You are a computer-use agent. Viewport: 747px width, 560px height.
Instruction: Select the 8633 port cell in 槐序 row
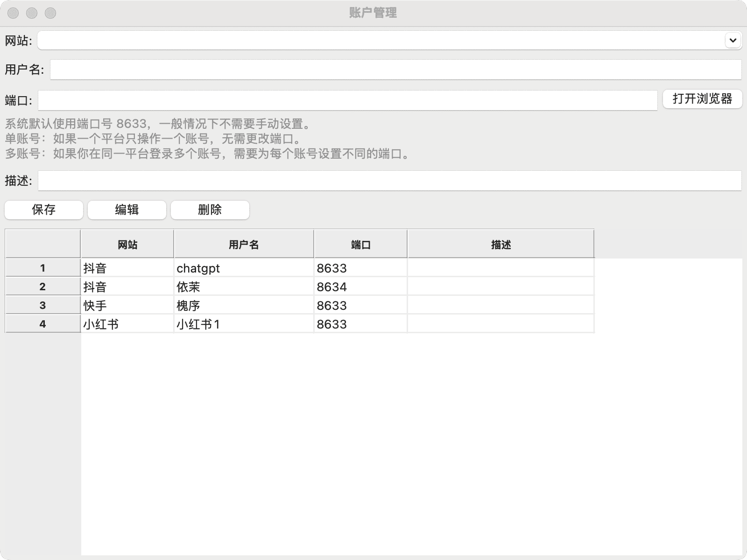[360, 305]
